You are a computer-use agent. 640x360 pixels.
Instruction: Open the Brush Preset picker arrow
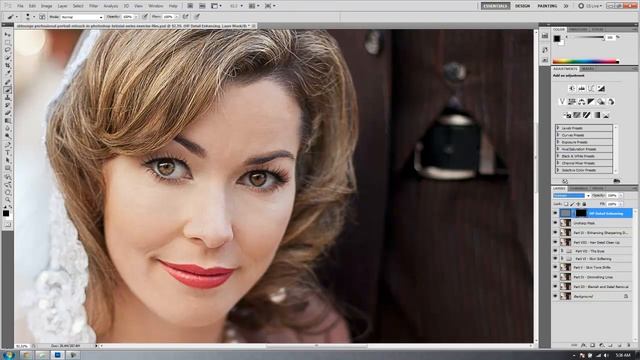34,17
